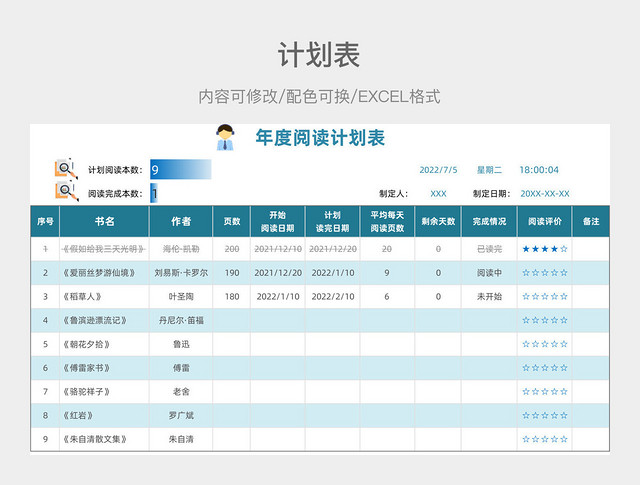Viewport: 640px width, 485px height.
Task: Click the planned books progress bar showing 9
Action: [x=180, y=169]
